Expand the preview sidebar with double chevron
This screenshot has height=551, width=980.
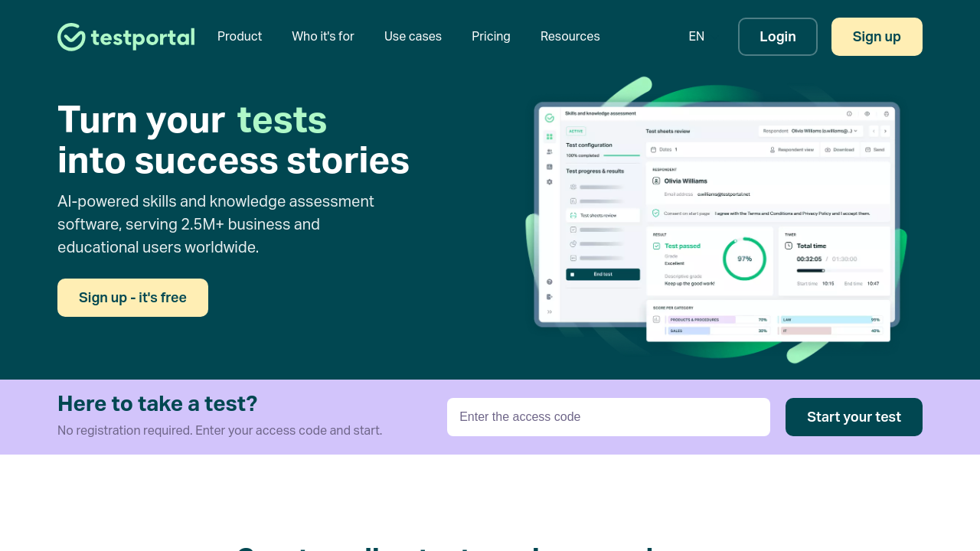pyautogui.click(x=549, y=311)
